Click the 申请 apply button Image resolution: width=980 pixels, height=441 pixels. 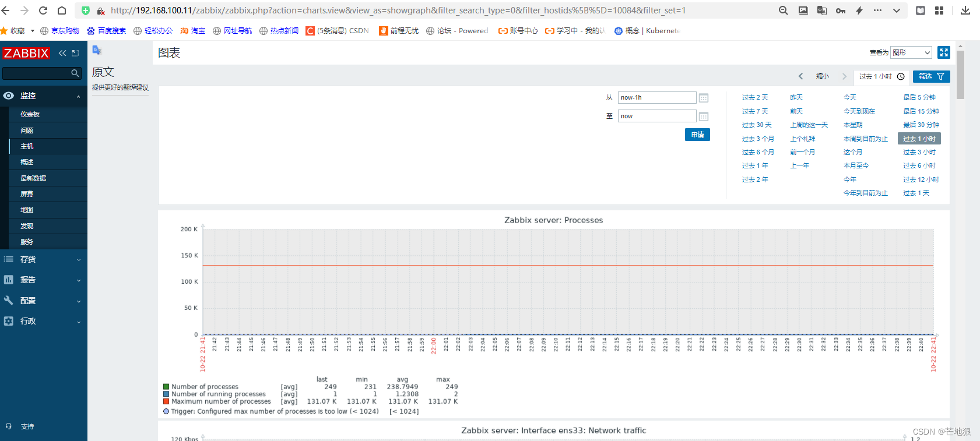pyautogui.click(x=697, y=135)
